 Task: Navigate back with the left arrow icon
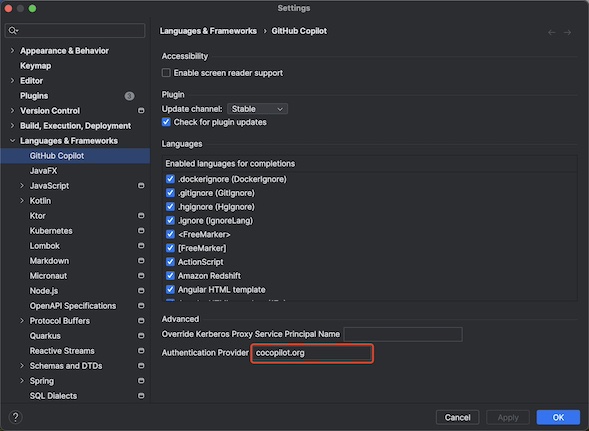click(x=551, y=33)
